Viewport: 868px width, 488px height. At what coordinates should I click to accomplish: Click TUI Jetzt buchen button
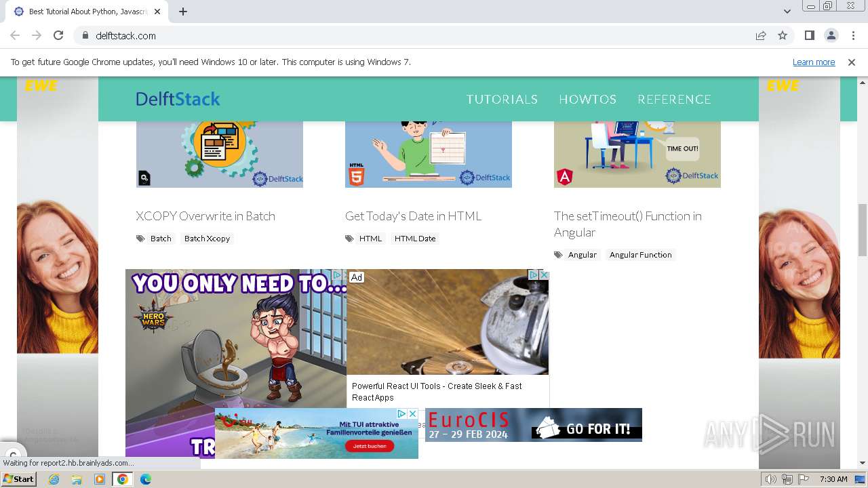370,446
